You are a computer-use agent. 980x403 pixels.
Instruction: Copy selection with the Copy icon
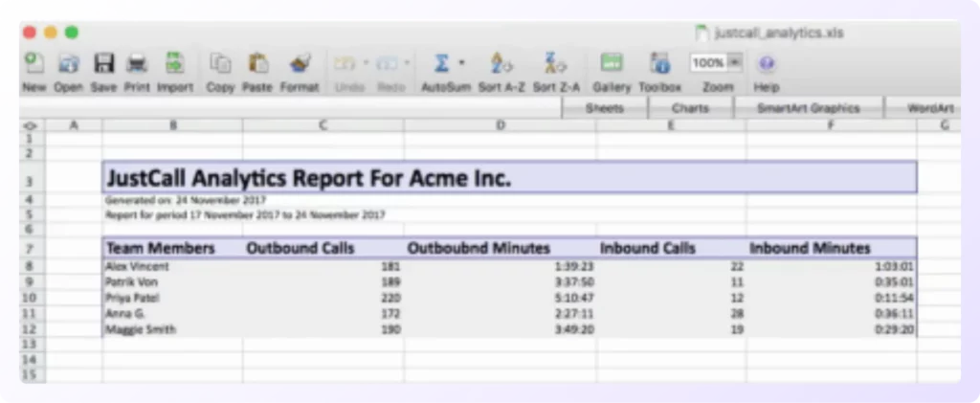[x=221, y=63]
